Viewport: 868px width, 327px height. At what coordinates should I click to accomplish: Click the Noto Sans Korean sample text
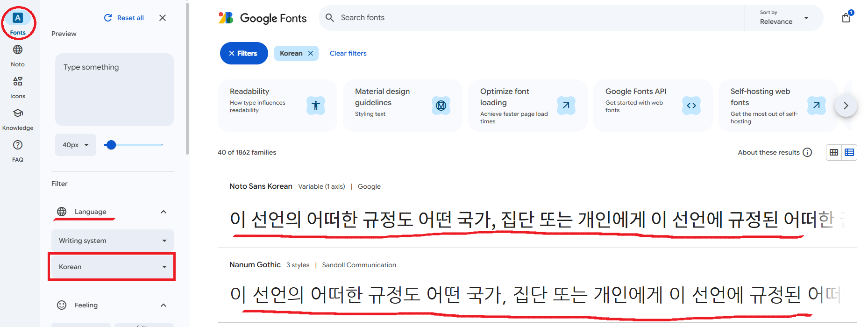pos(537,219)
